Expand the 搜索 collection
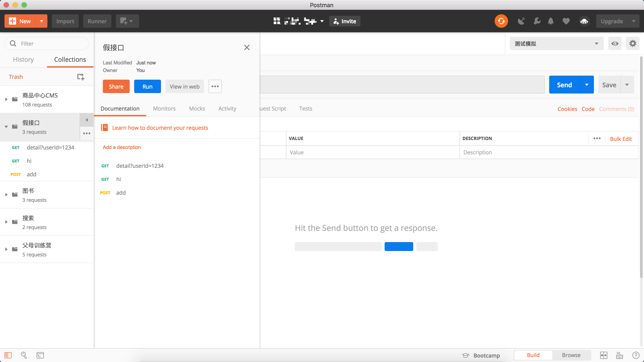Image resolution: width=644 pixels, height=362 pixels. (6, 222)
